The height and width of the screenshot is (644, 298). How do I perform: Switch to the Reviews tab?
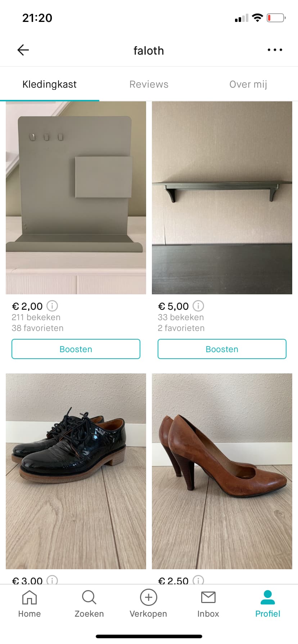[149, 84]
